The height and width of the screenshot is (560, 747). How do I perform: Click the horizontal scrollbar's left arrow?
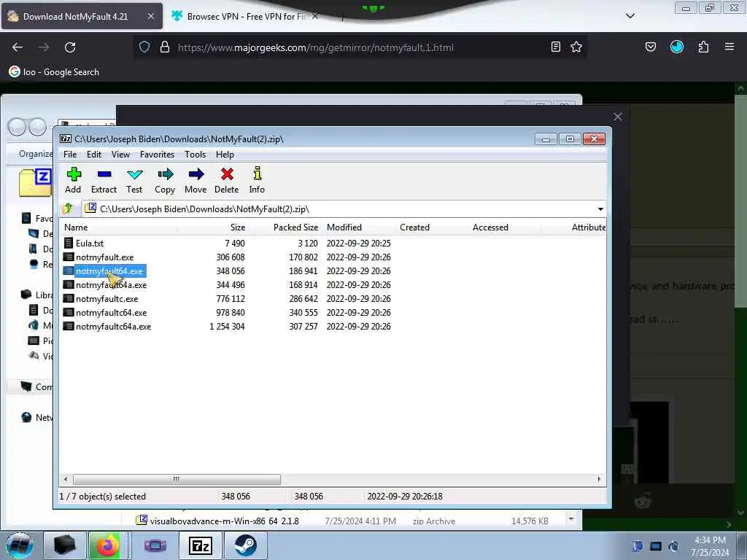tap(66, 479)
